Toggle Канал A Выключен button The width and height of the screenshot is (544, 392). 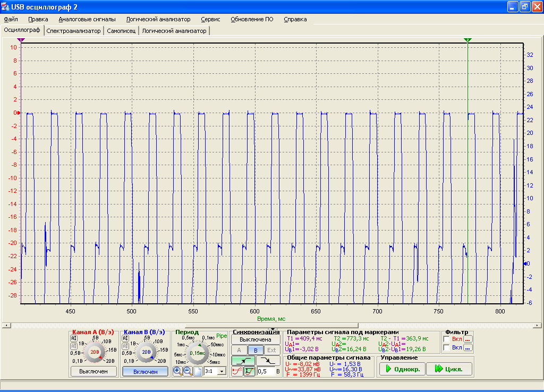[x=93, y=371]
